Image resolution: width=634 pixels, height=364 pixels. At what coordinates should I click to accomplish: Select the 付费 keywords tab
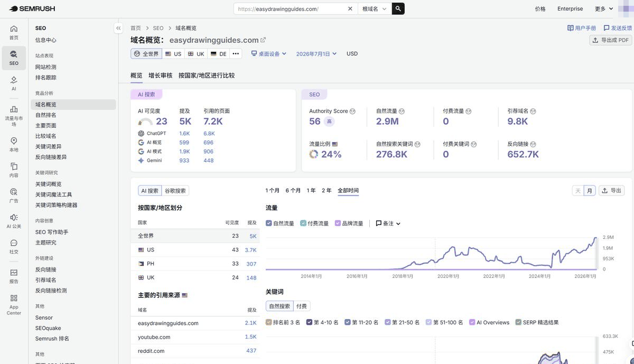click(302, 306)
